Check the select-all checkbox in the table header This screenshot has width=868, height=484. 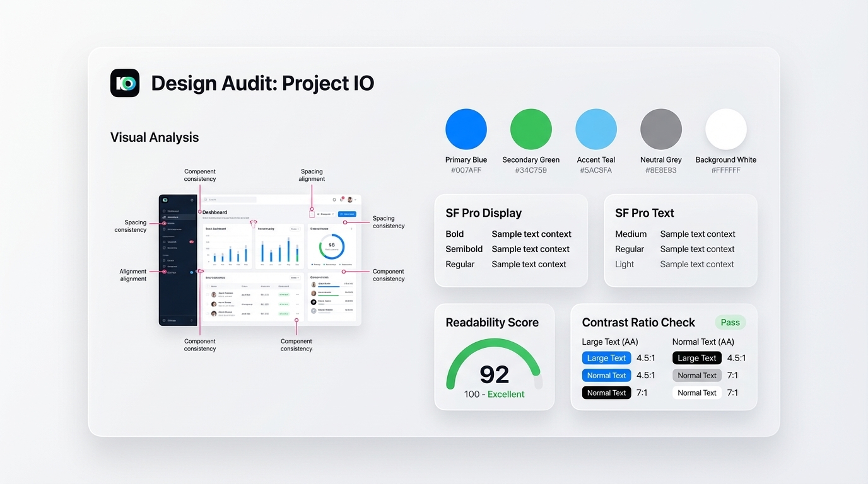pos(208,286)
